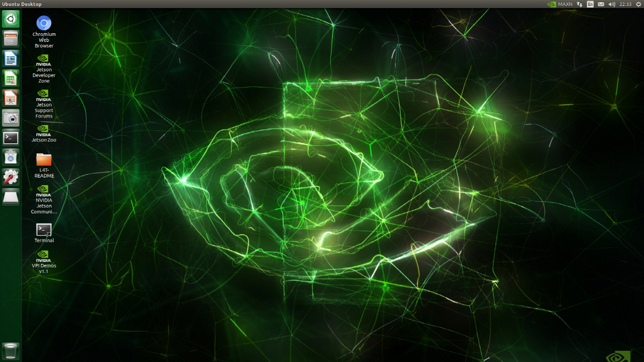
Task: Launch LibreOffice Writer from the launcher
Action: click(11, 58)
